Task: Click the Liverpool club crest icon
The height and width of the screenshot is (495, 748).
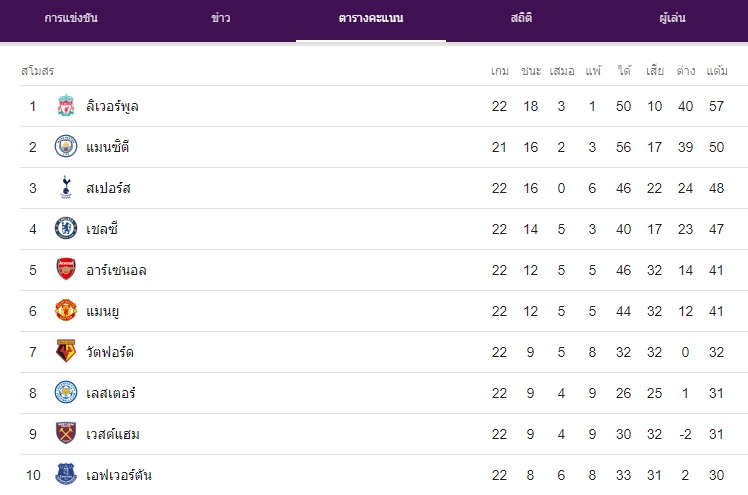Action: pyautogui.click(x=66, y=106)
